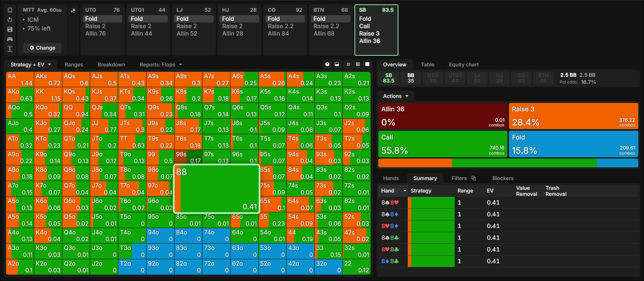The height and width of the screenshot is (281, 644).
Task: Open the Strategy + EV dropdown
Action: 31,65
